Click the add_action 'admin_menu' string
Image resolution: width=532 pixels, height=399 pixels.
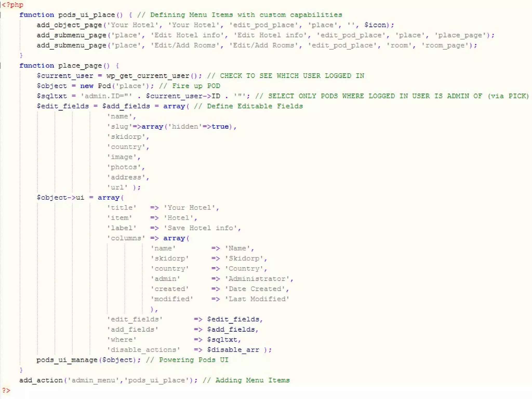(x=93, y=380)
